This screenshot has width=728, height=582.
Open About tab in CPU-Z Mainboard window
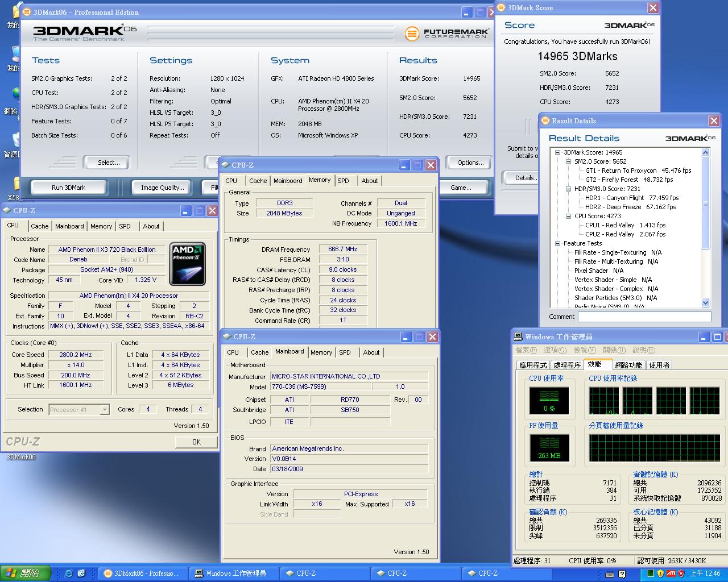(x=371, y=352)
